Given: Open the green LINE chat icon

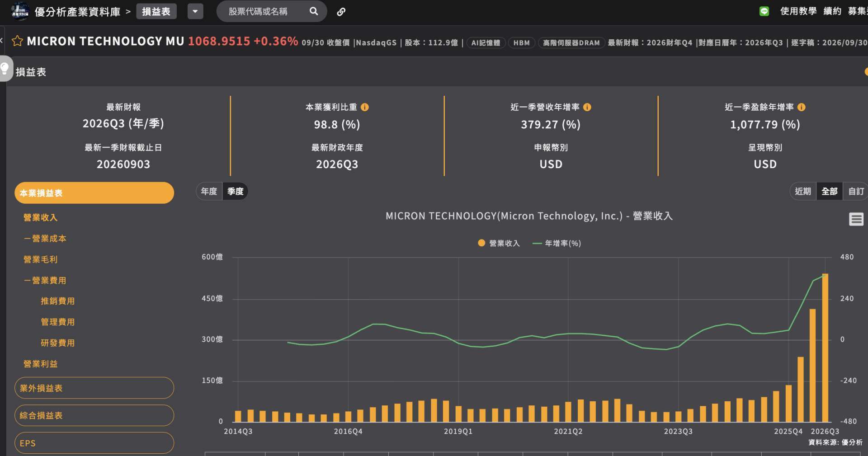Looking at the screenshot, I should tap(764, 11).
